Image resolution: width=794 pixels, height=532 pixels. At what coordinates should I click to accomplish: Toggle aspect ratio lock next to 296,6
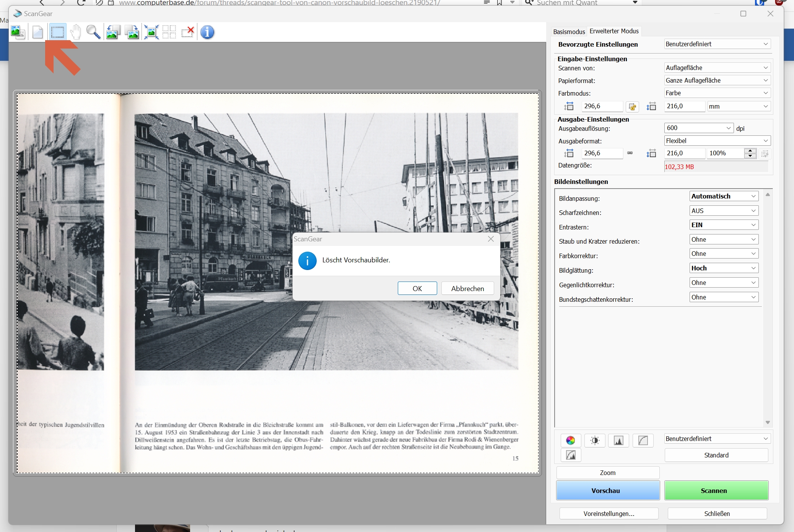pos(632,107)
